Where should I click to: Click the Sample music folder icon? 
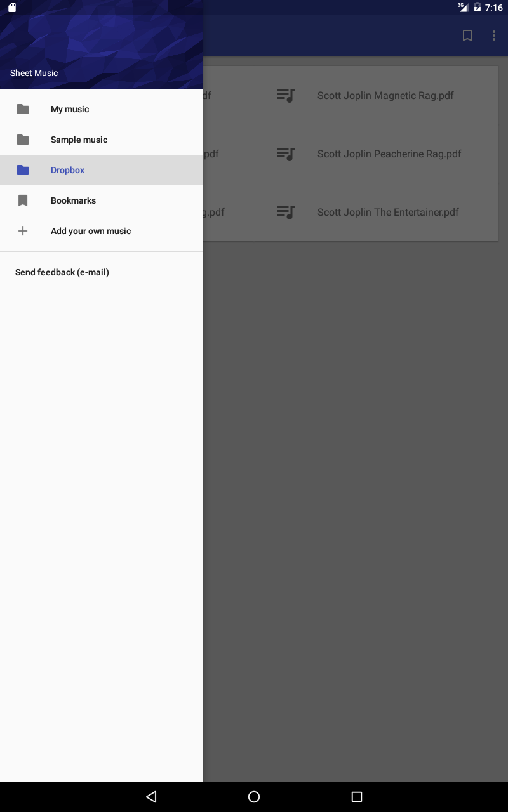coord(23,140)
